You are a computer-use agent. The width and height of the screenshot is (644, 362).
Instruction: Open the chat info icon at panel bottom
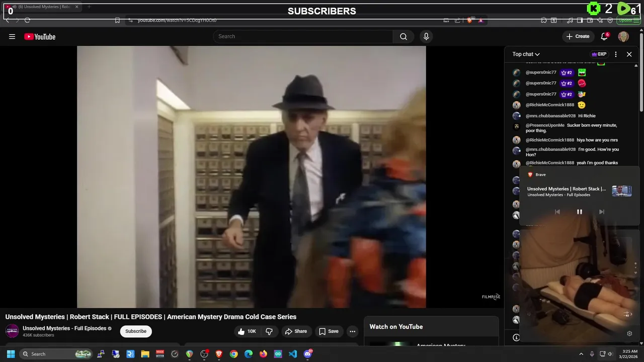click(516, 337)
